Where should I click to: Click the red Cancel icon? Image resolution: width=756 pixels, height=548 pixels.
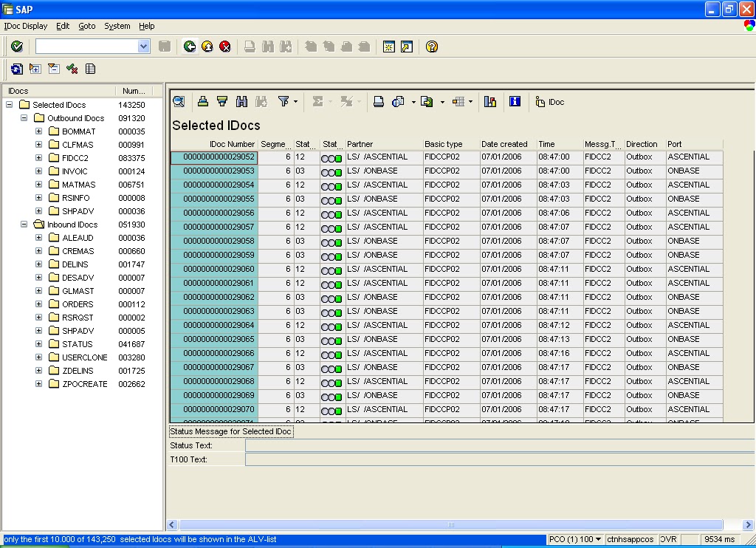[x=225, y=47]
